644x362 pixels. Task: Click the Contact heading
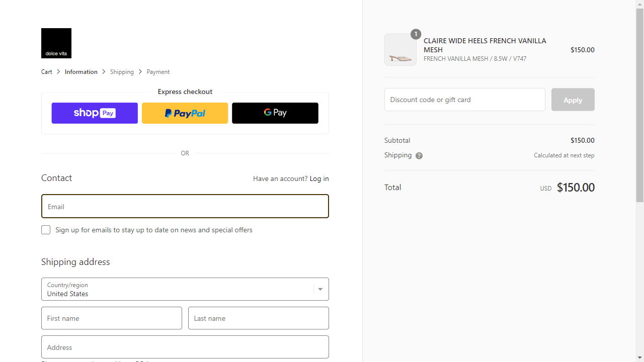click(56, 178)
